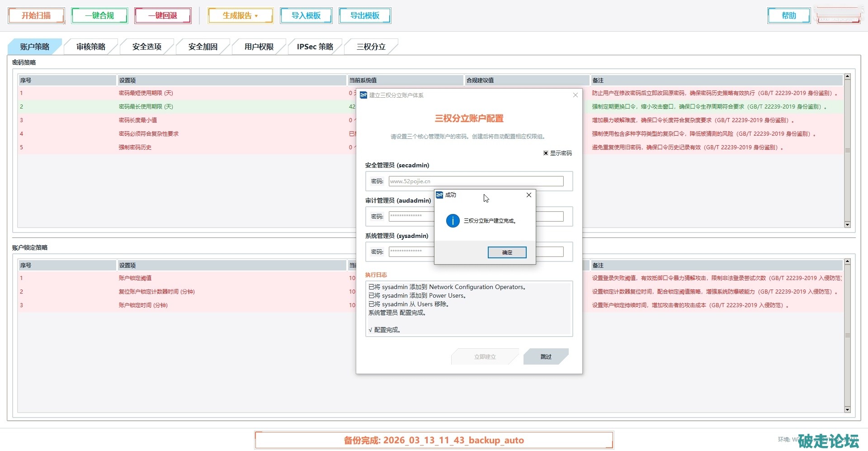Click the 导入模板 toolbar button

(306, 16)
